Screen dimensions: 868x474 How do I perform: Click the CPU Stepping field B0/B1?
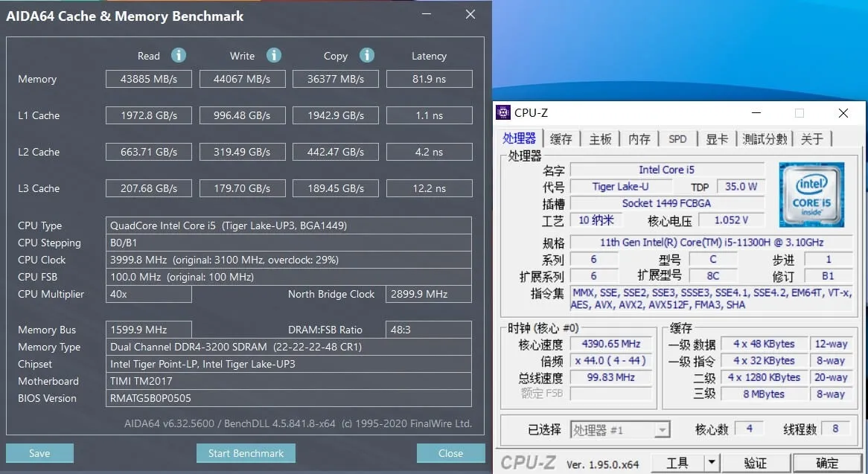click(x=288, y=243)
